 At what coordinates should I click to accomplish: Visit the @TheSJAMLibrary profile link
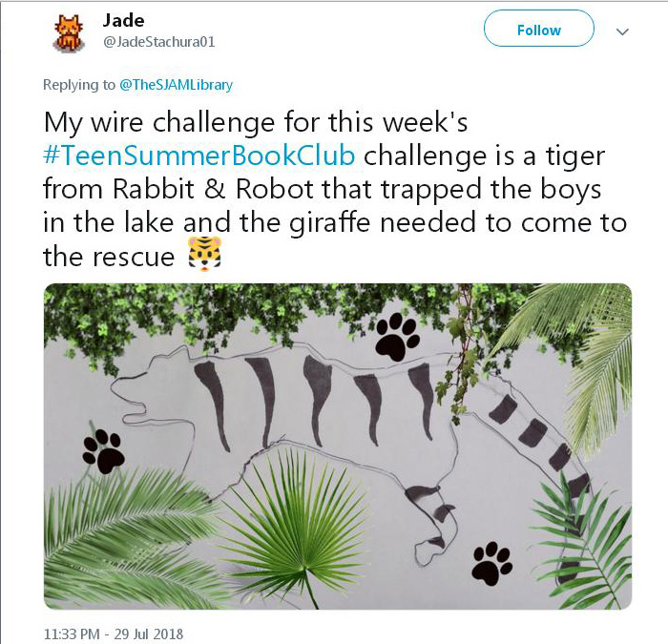tap(176, 85)
